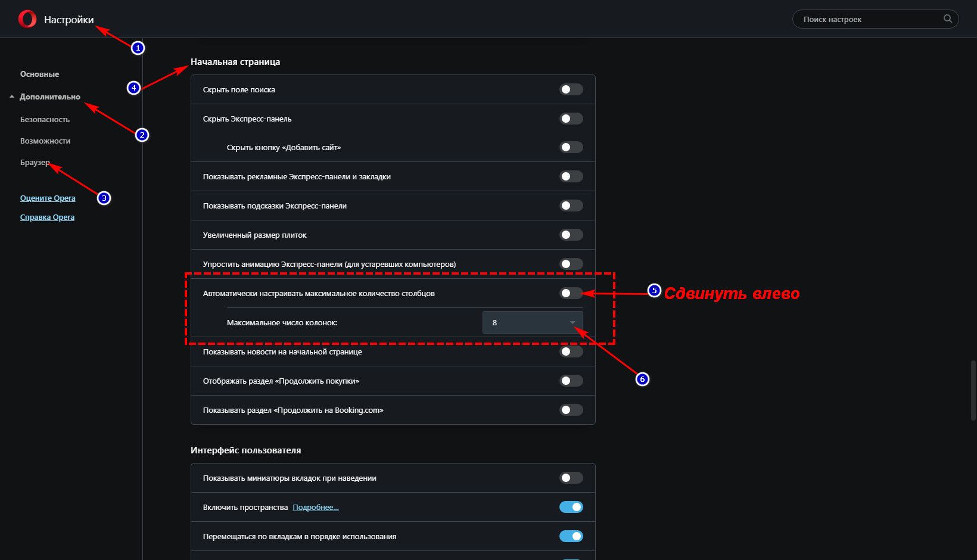This screenshot has height=560, width=977.
Task: Open the Подробнее... link
Action: click(x=316, y=507)
